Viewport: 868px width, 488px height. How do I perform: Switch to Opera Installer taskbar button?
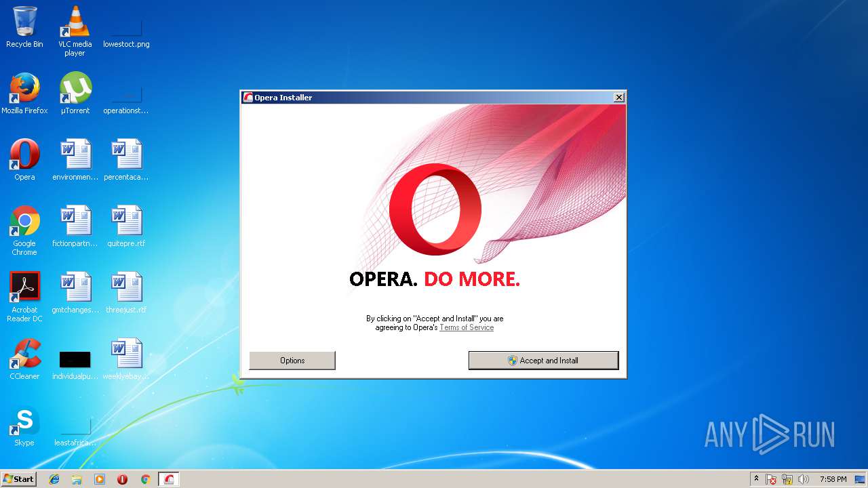click(x=169, y=479)
